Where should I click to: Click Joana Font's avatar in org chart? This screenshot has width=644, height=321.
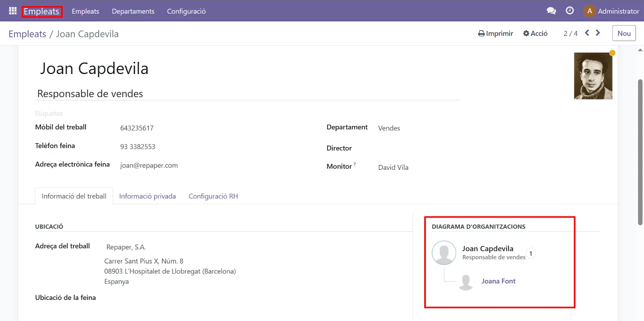[466, 282]
